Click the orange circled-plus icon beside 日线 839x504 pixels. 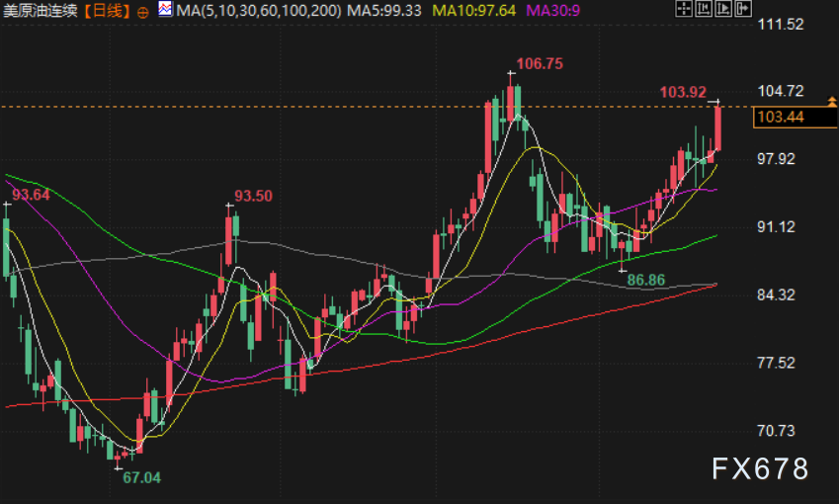coord(143,12)
